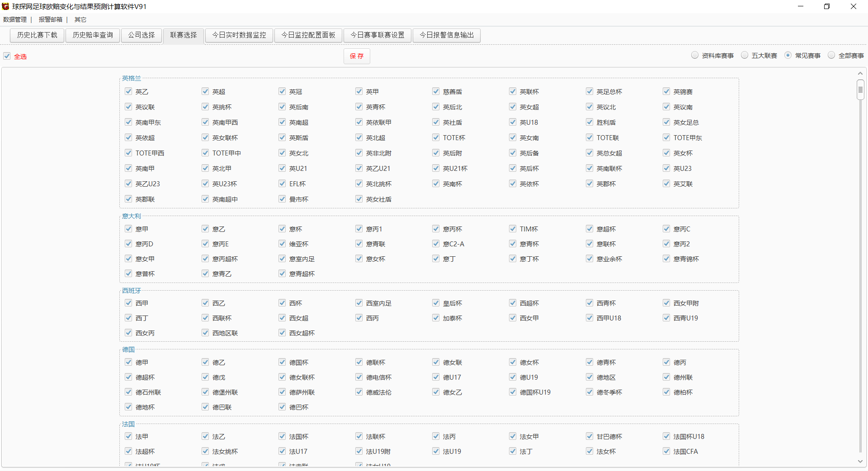Toggle the 英U23 checkbox
This screenshot has height=471, width=868.
(x=666, y=168)
